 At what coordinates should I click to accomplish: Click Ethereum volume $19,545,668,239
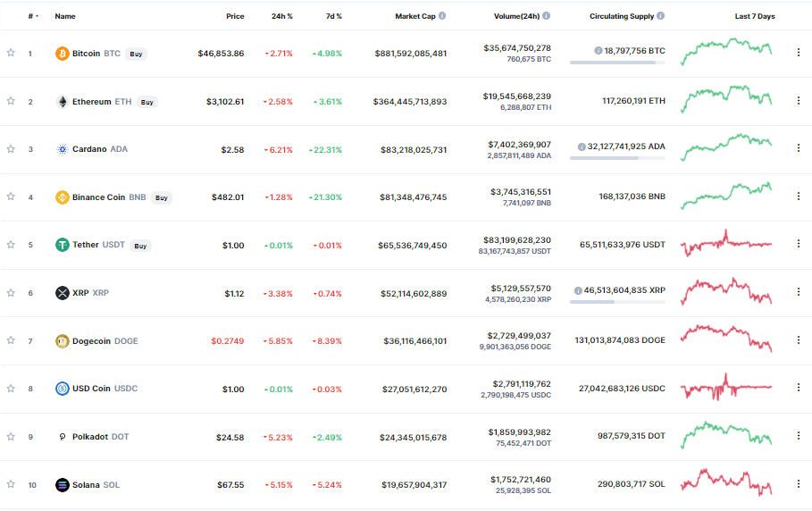[517, 96]
